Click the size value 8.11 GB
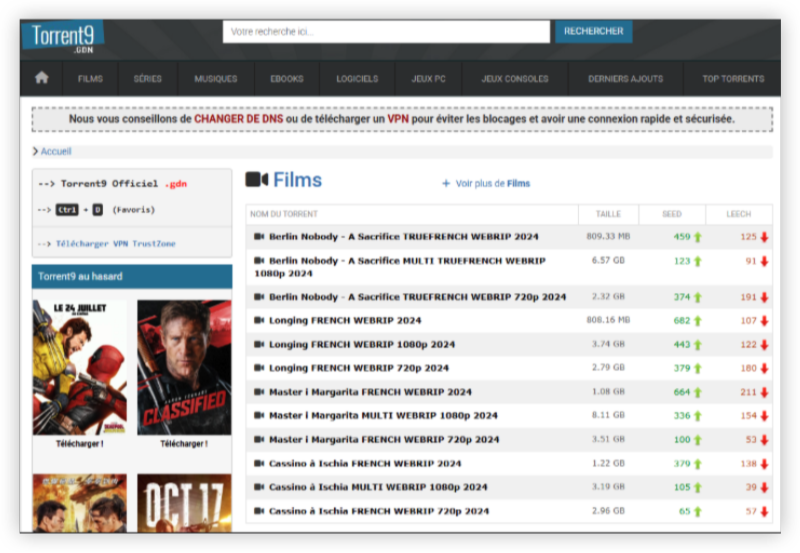This screenshot has width=800, height=553. coord(608,415)
